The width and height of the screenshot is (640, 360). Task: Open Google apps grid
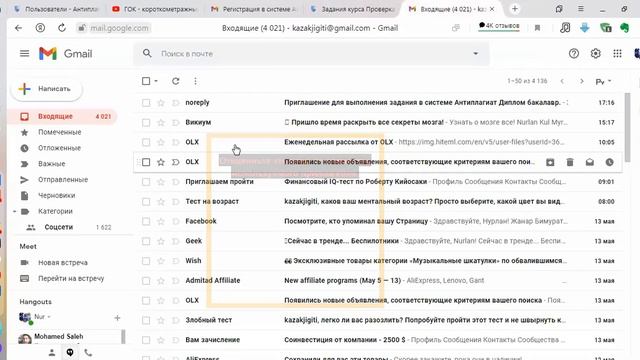[x=617, y=53]
